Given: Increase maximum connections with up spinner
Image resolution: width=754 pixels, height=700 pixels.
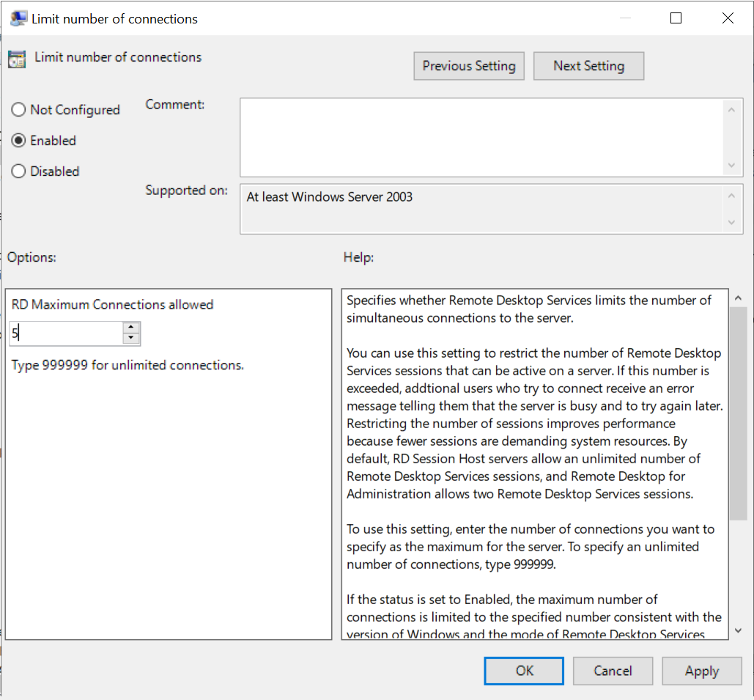Looking at the screenshot, I should tap(131, 328).
